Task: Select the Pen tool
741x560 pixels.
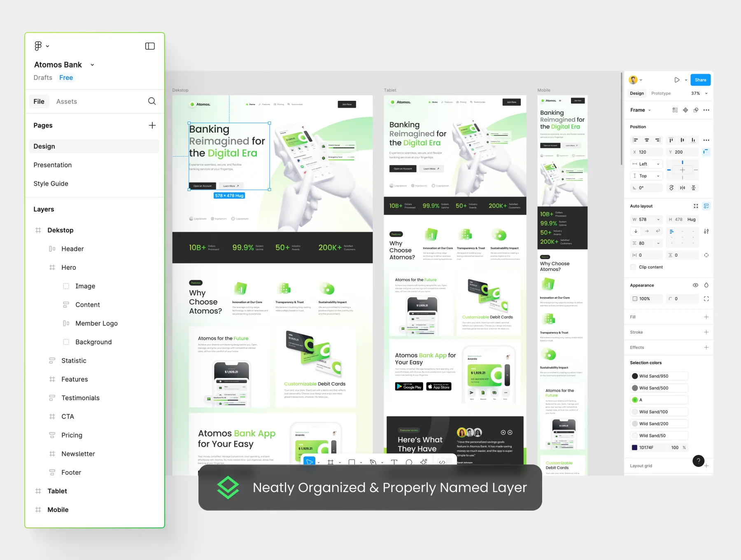Action: [x=373, y=462]
